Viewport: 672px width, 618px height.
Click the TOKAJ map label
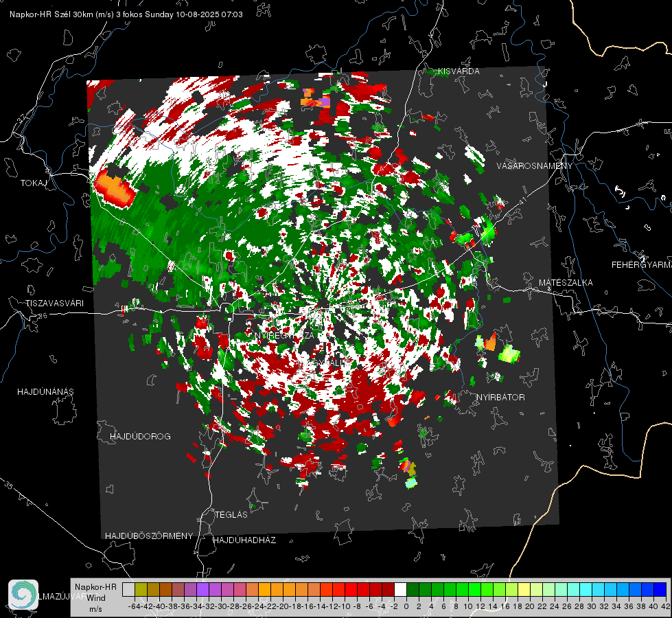[x=34, y=183]
